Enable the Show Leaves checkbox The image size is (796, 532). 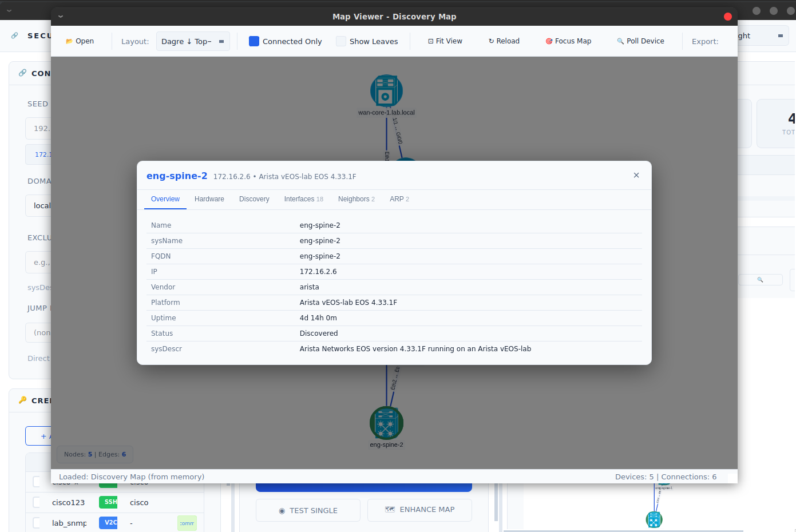coord(341,41)
